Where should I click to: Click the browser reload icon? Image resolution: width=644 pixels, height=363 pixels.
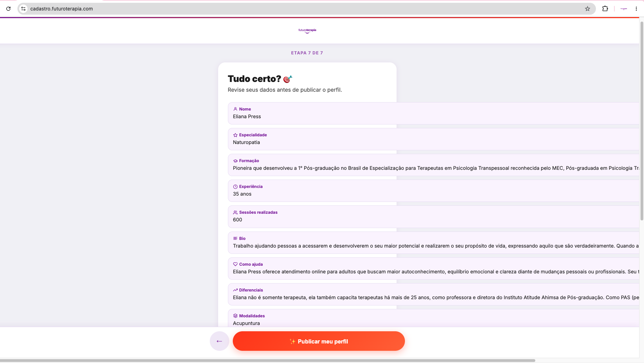click(x=8, y=9)
